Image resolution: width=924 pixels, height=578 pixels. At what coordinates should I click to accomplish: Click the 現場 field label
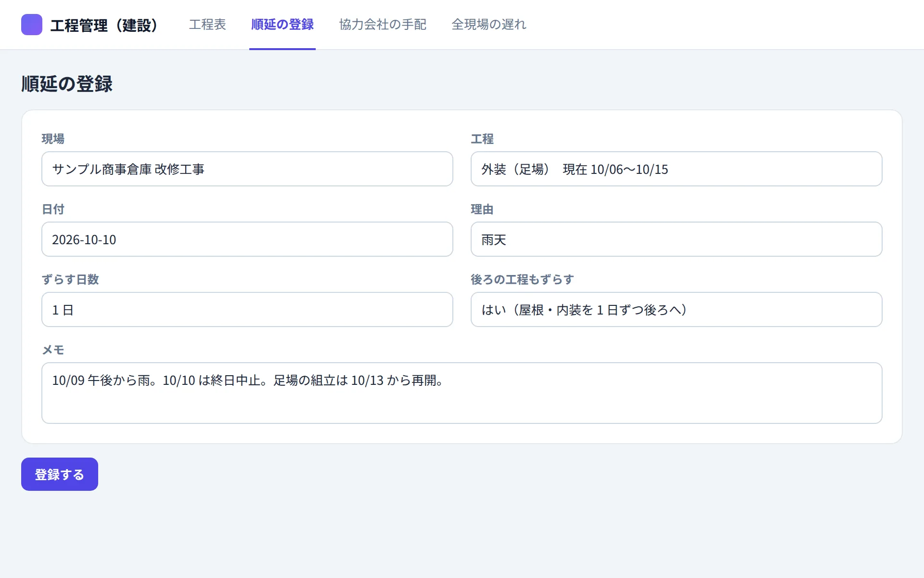tap(53, 139)
